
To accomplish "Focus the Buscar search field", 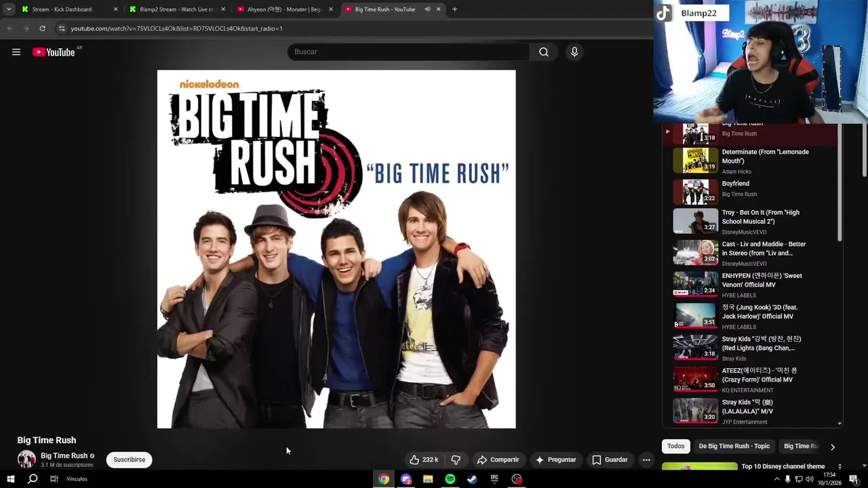I will (408, 52).
